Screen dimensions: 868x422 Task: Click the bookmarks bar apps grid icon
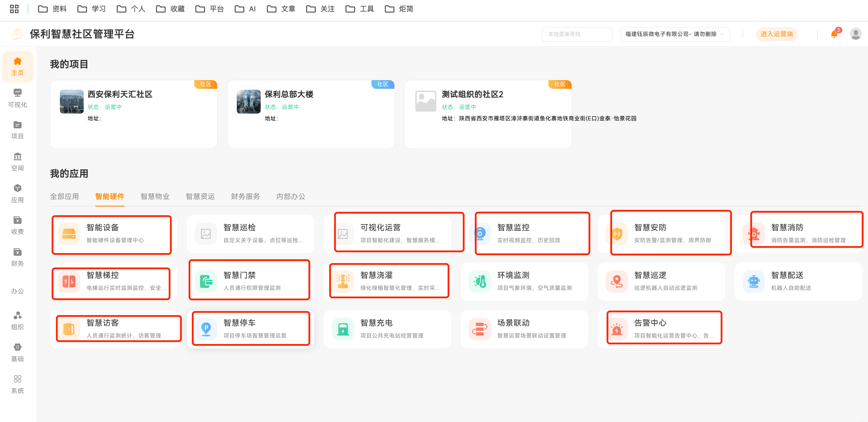tap(14, 9)
